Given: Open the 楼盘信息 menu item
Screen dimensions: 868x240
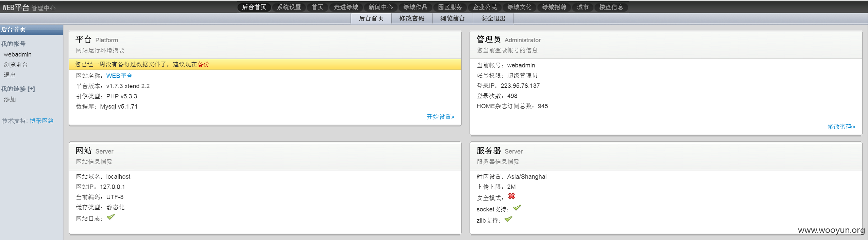Looking at the screenshot, I should pyautogui.click(x=611, y=7).
